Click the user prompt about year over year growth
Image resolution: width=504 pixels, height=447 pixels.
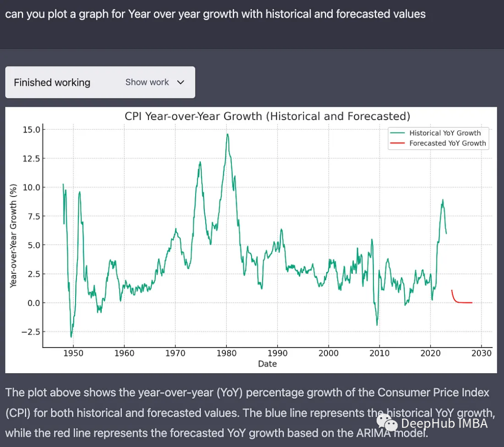(215, 14)
